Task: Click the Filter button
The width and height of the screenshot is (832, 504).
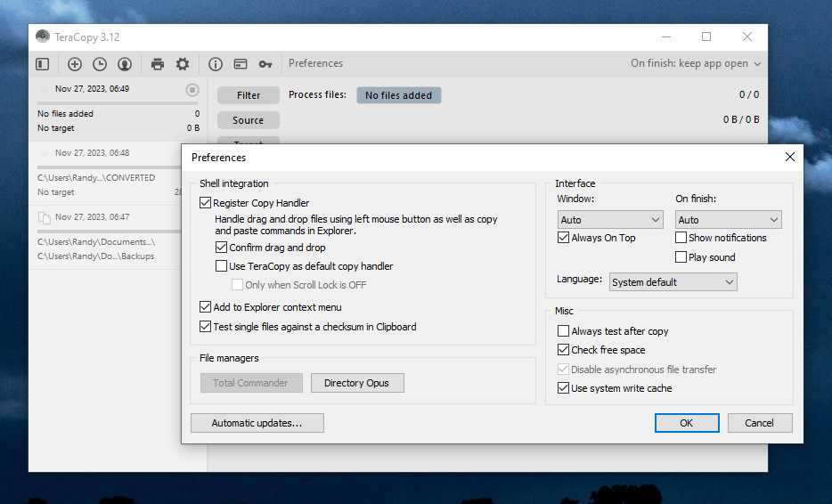Action: pos(249,95)
